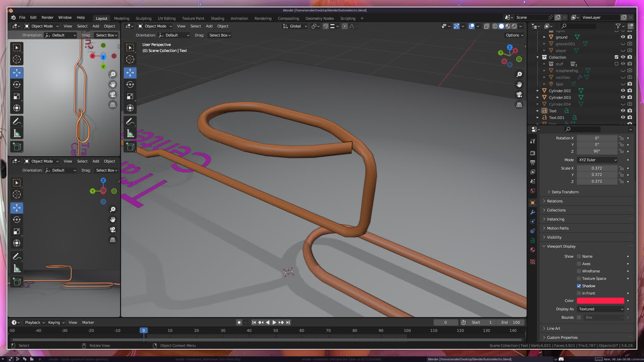Select the Rotate tool in main viewport

(x=130, y=84)
